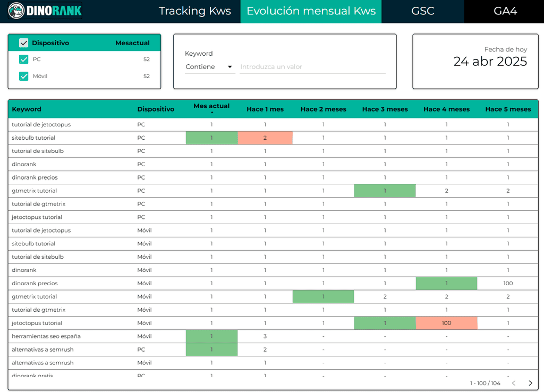The height and width of the screenshot is (392, 544).
Task: Sort by Hace 1 mes header
Action: point(265,109)
